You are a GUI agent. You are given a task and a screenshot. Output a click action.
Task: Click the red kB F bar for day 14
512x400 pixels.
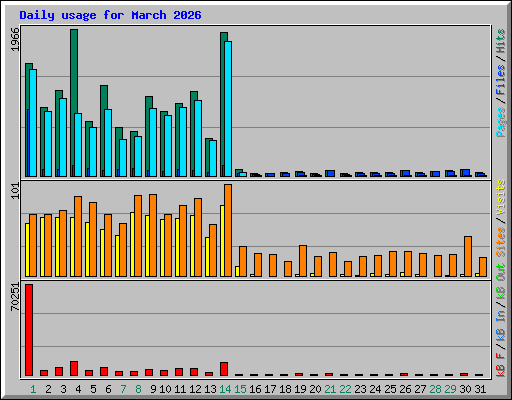[x=224, y=369]
